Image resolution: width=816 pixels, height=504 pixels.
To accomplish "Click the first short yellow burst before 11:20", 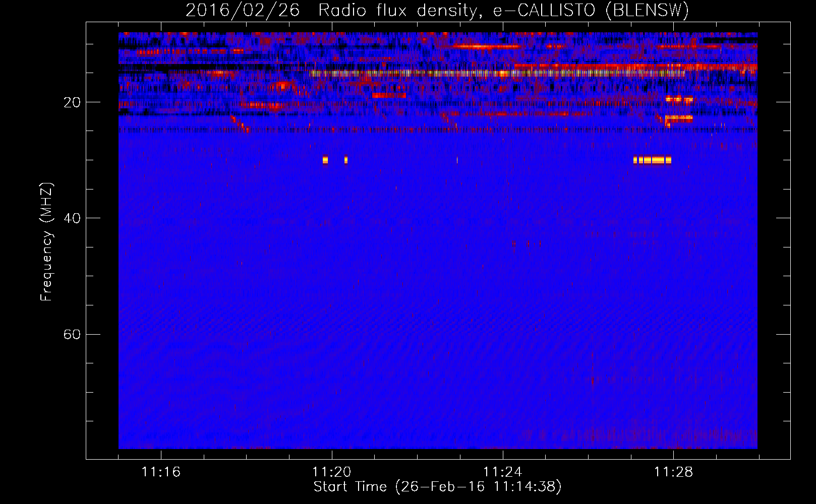I will coord(325,160).
